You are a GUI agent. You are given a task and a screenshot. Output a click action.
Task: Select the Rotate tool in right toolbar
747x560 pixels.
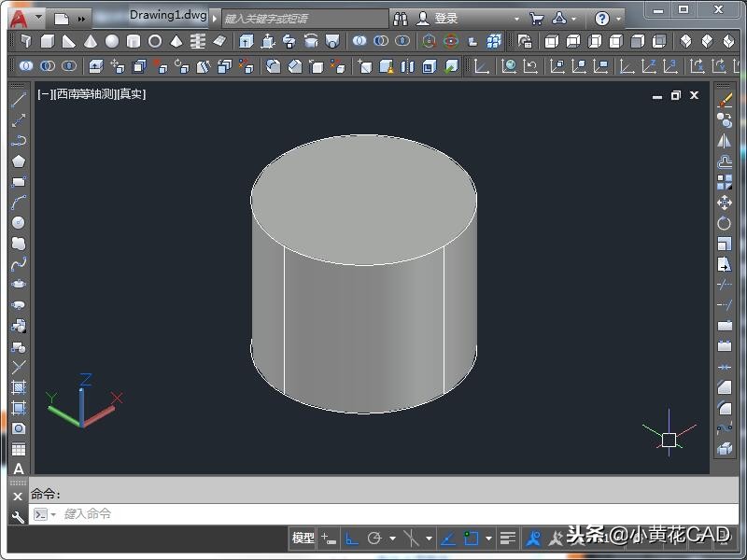click(724, 223)
